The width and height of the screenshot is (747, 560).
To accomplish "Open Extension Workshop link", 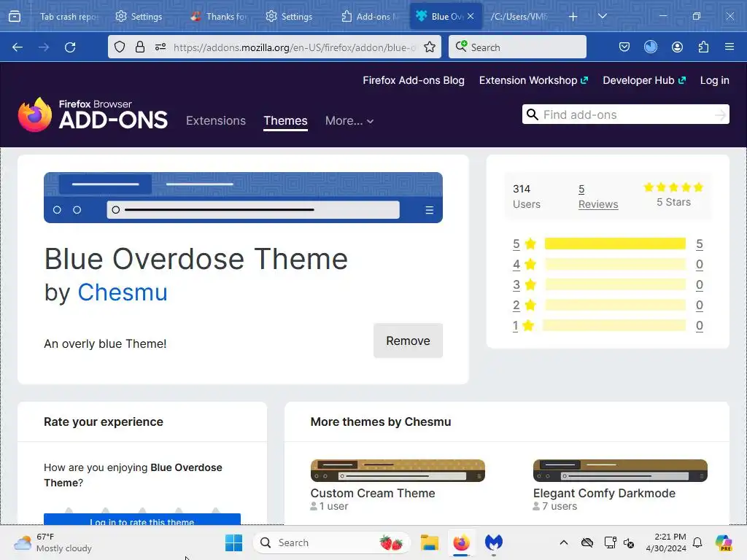I will (x=533, y=80).
